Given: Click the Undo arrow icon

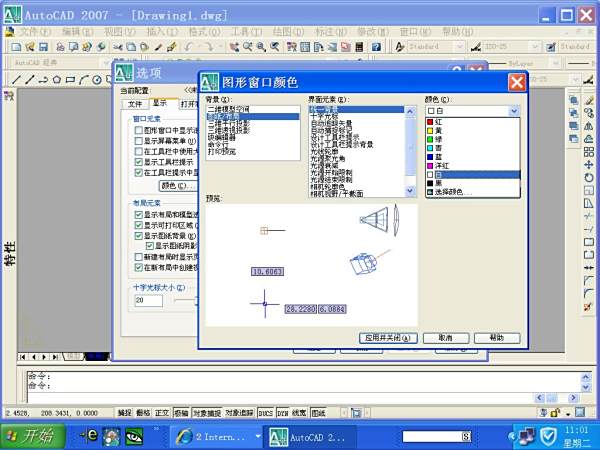Looking at the screenshot, I should pos(189,47).
